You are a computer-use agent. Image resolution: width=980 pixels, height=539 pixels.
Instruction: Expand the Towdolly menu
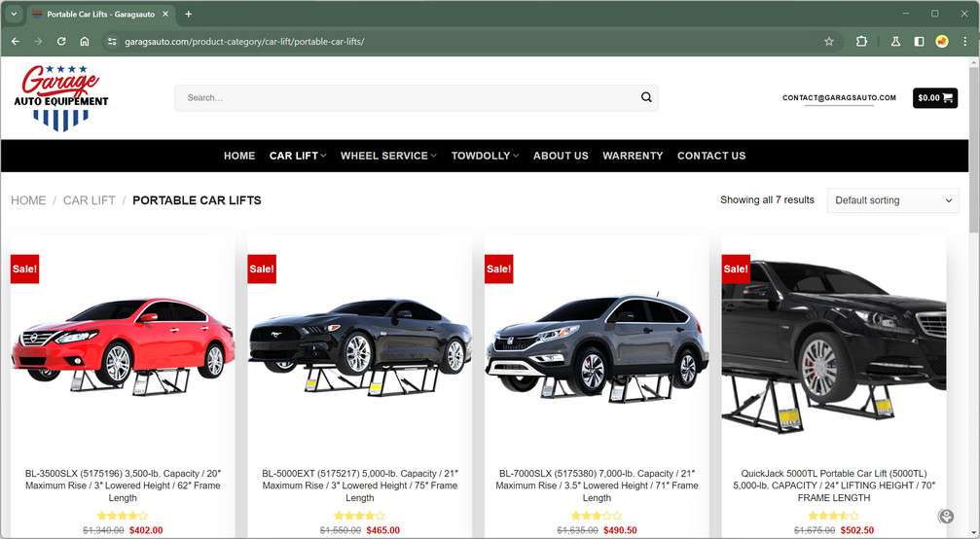coord(485,156)
